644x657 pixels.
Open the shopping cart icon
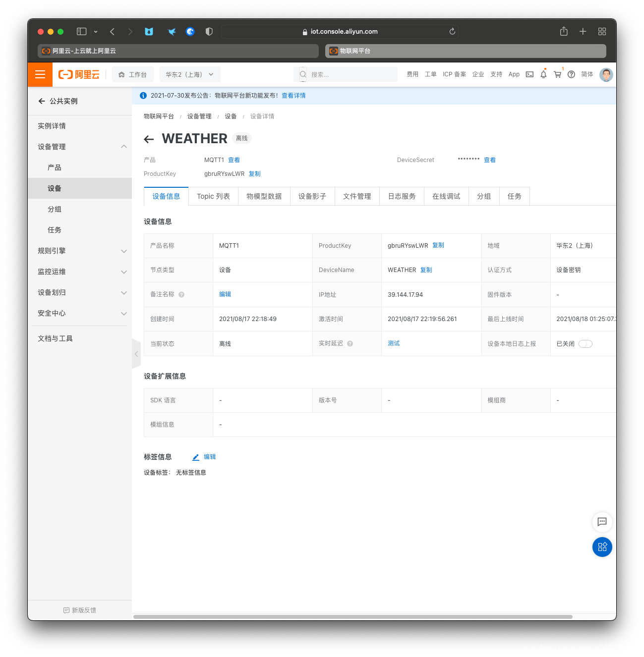tap(557, 74)
